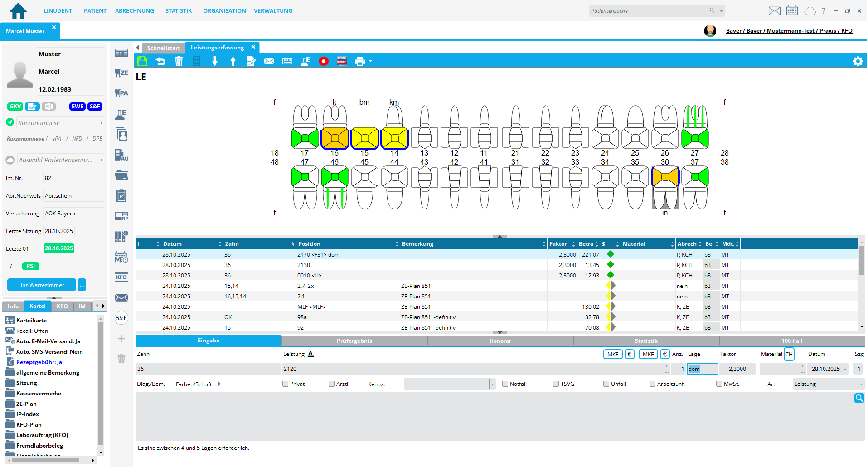The width and height of the screenshot is (868, 467).
Task: Expand the Kurzanamnese dropdown
Action: [x=101, y=123]
